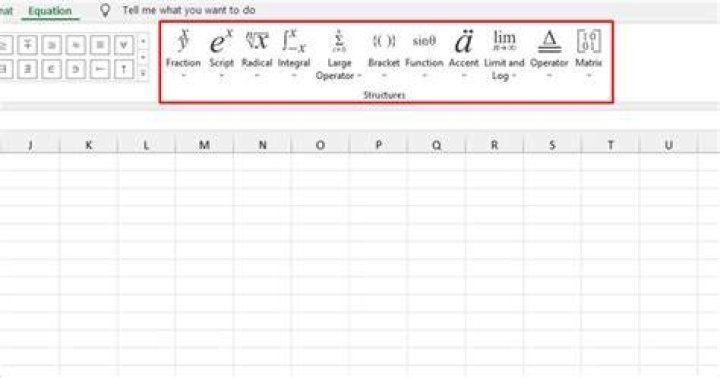
Task: Insert the left arrow symbol
Action: [x=100, y=69]
